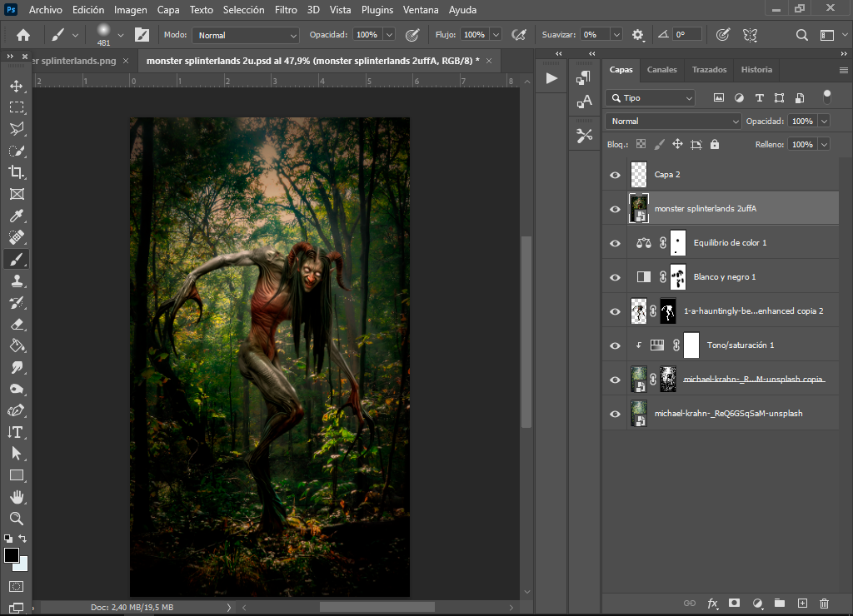The width and height of the screenshot is (853, 616).
Task: Open the layer Opacidad dropdown arrow
Action: pyautogui.click(x=824, y=122)
